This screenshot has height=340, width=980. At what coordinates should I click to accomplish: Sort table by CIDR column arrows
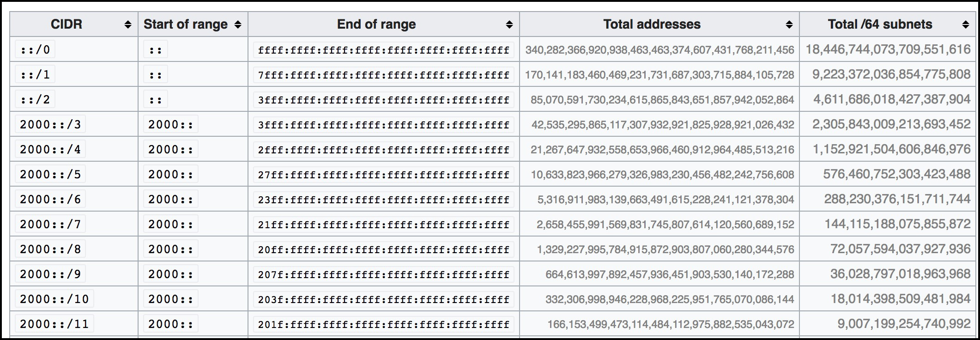click(x=128, y=25)
